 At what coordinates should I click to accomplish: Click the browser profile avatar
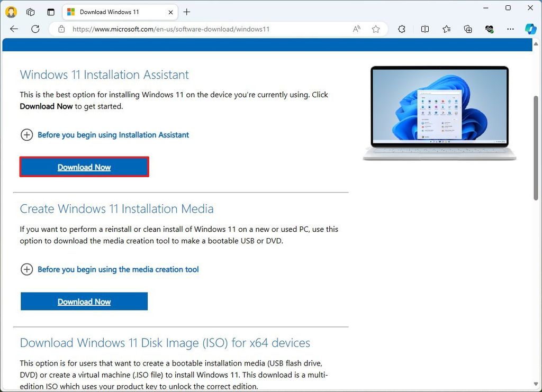11,12
